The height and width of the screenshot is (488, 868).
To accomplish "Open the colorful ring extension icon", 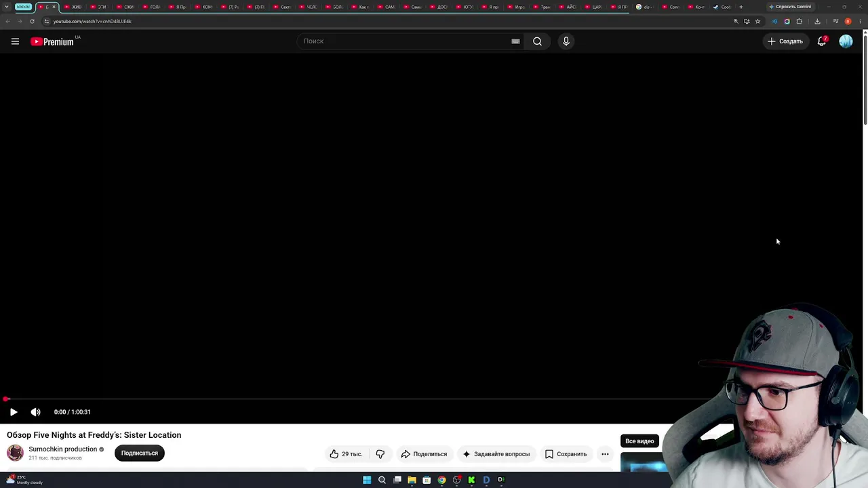I will coord(787,21).
